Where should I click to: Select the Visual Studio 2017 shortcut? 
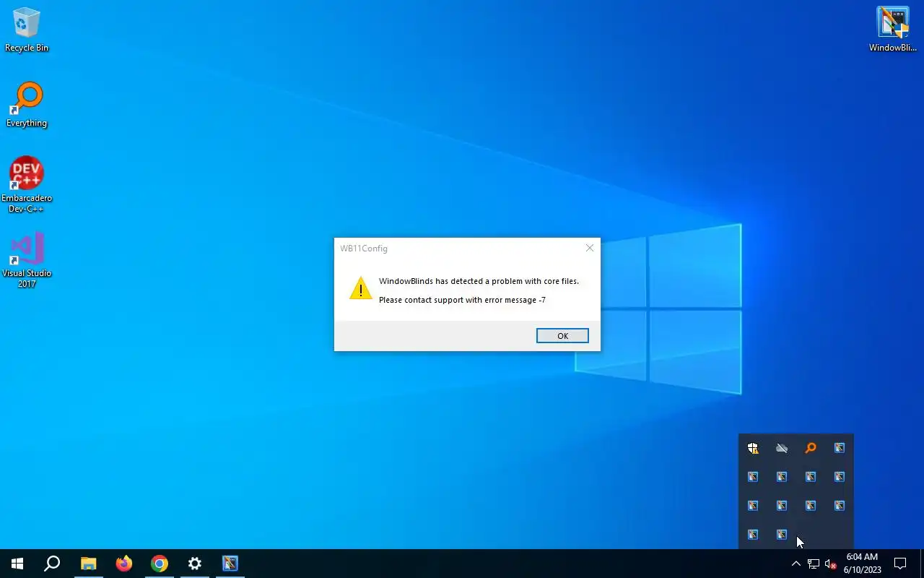click(27, 259)
